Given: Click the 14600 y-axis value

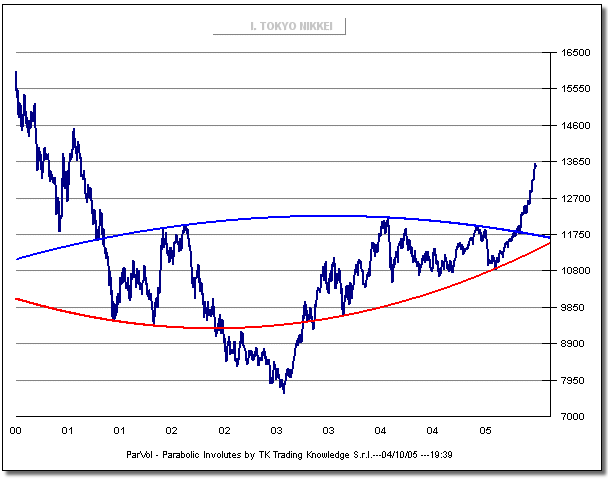Looking at the screenshot, I should click(574, 126).
